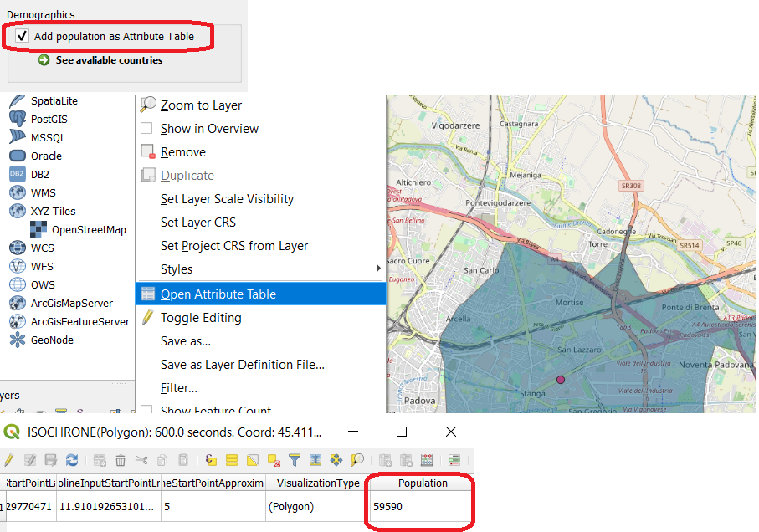Invert the selection in attribute table
Screen dimensions: 759x532
tap(253, 460)
